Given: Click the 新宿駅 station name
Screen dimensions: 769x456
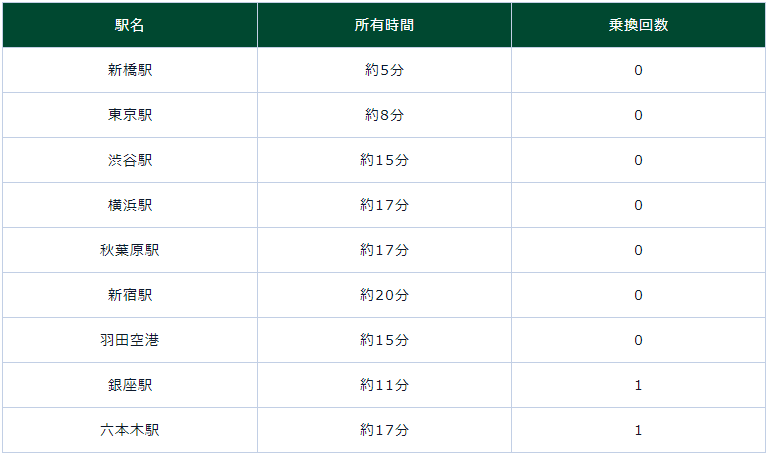Looking at the screenshot, I should (x=130, y=295).
